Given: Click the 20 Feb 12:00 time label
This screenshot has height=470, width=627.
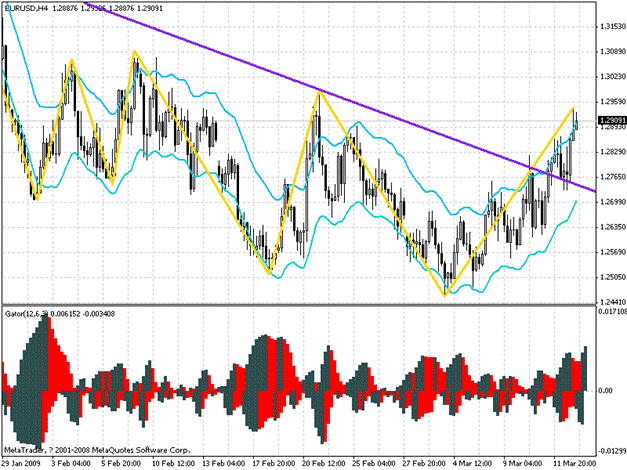Looking at the screenshot, I should point(324,463).
